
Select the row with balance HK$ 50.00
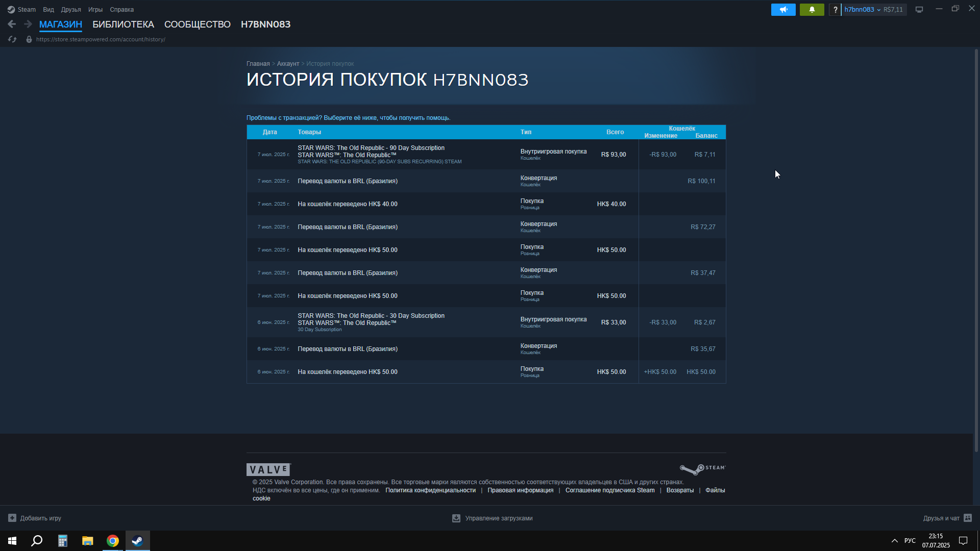click(486, 372)
